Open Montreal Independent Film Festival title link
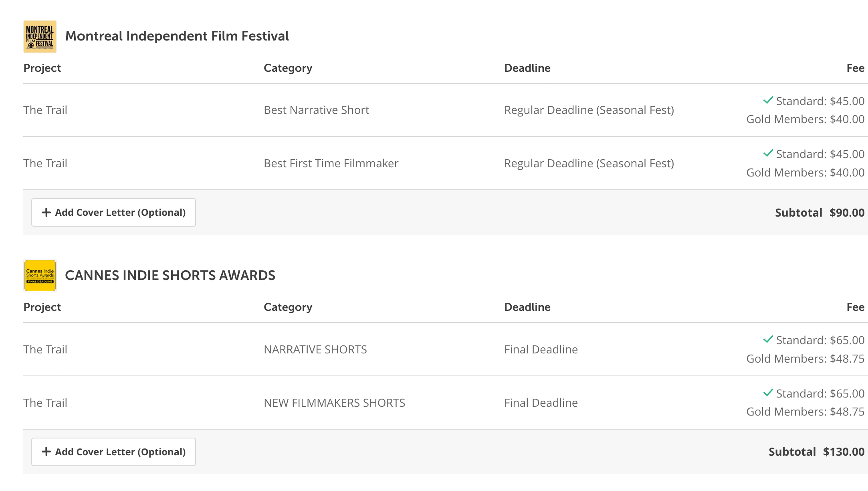 (177, 36)
